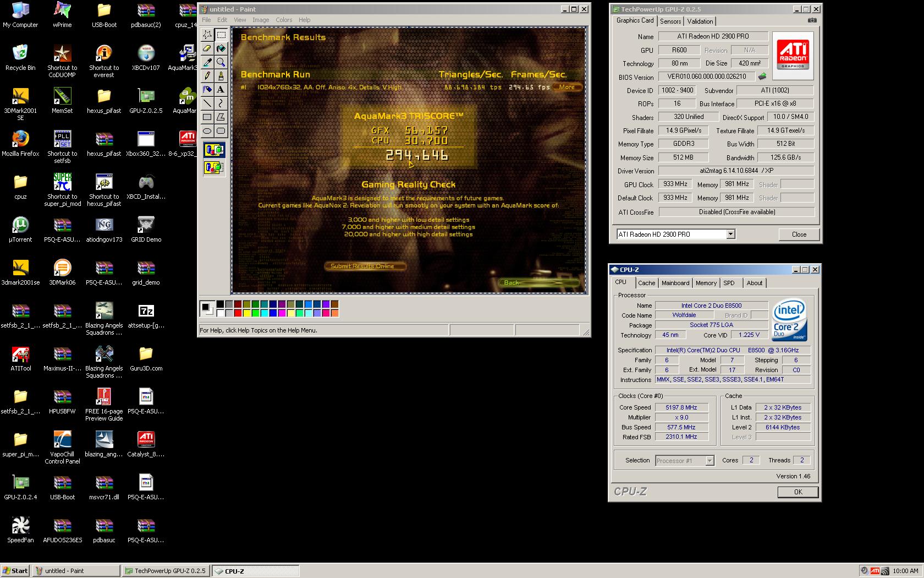Open the SpeedFan desktop icon
Image resolution: width=924 pixels, height=578 pixels.
coord(20,530)
